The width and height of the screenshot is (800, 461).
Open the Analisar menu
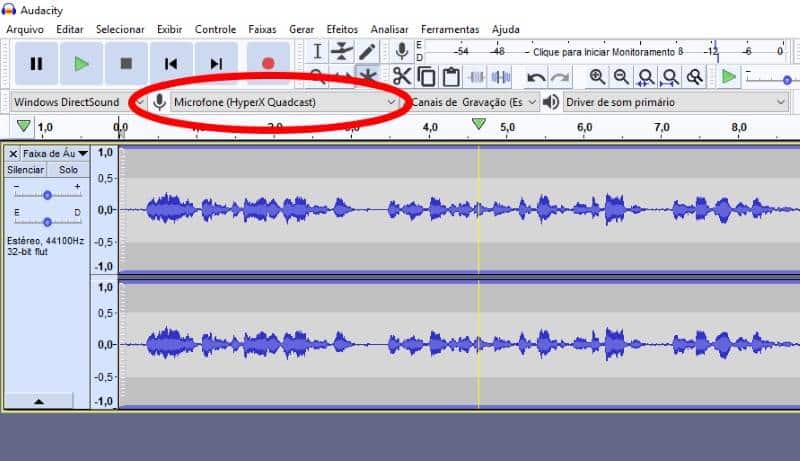(x=389, y=30)
